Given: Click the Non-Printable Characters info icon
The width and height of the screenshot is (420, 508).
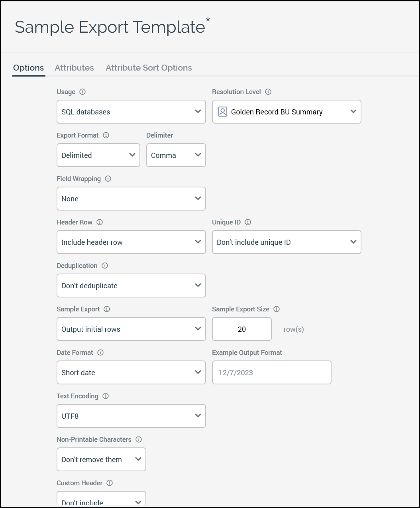Looking at the screenshot, I should tap(139, 439).
